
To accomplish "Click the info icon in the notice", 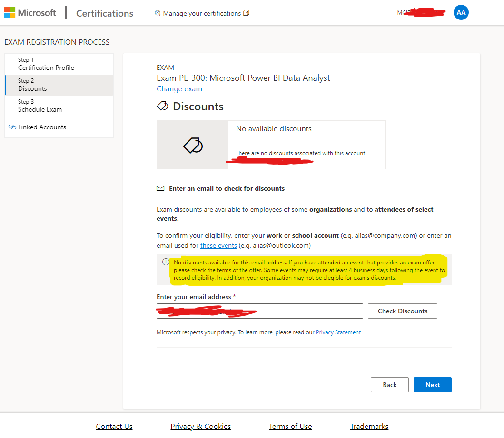I will coord(166,262).
